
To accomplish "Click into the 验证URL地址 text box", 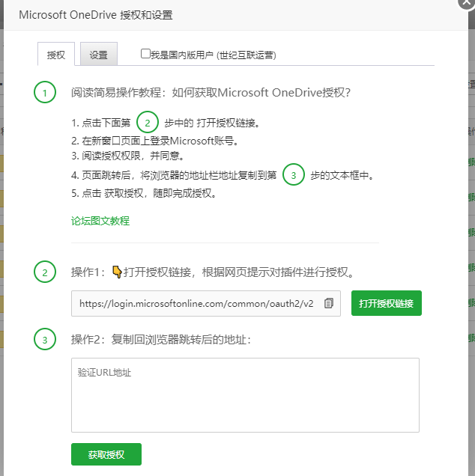I will point(245,395).
